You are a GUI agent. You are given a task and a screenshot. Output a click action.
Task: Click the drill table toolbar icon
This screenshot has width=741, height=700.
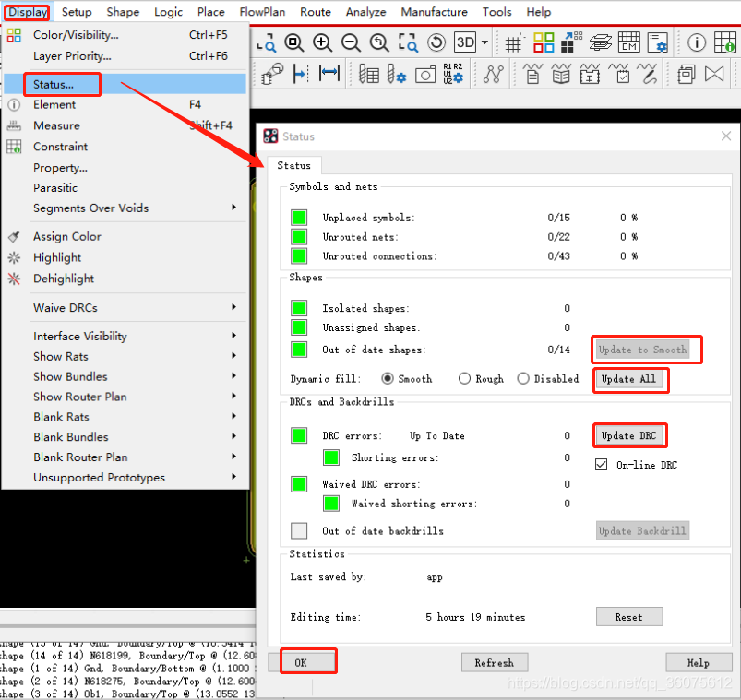(x=369, y=74)
